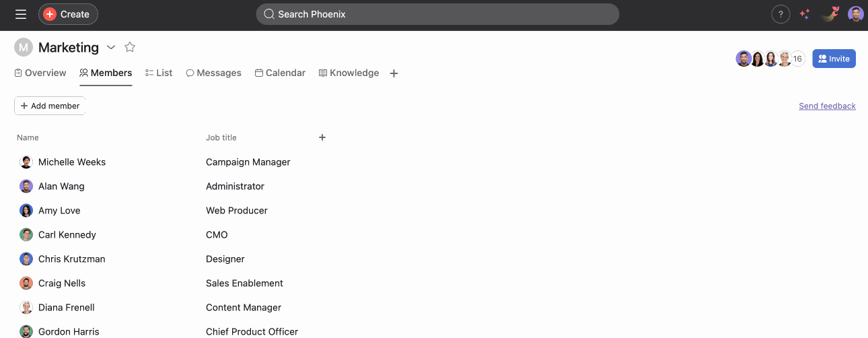Expand the Marketing team dropdown chevron
The image size is (868, 338).
pyautogui.click(x=111, y=47)
